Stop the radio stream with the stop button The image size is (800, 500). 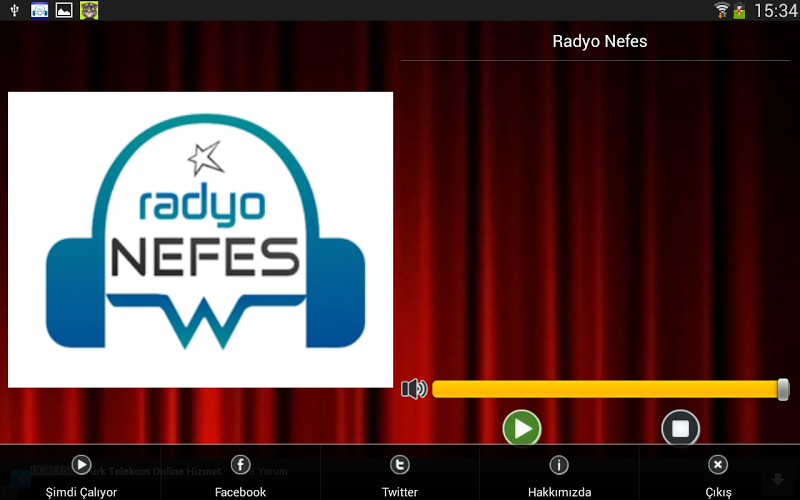click(680, 429)
